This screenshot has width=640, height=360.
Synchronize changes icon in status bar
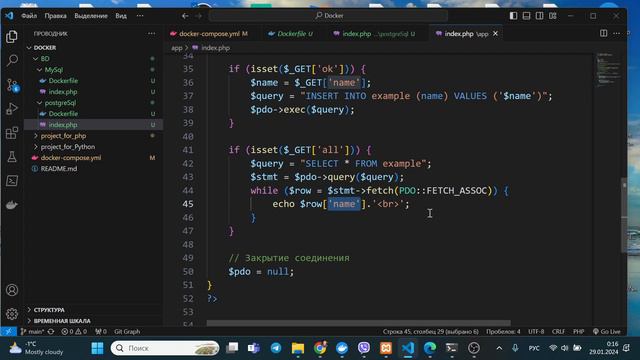[x=51, y=331]
